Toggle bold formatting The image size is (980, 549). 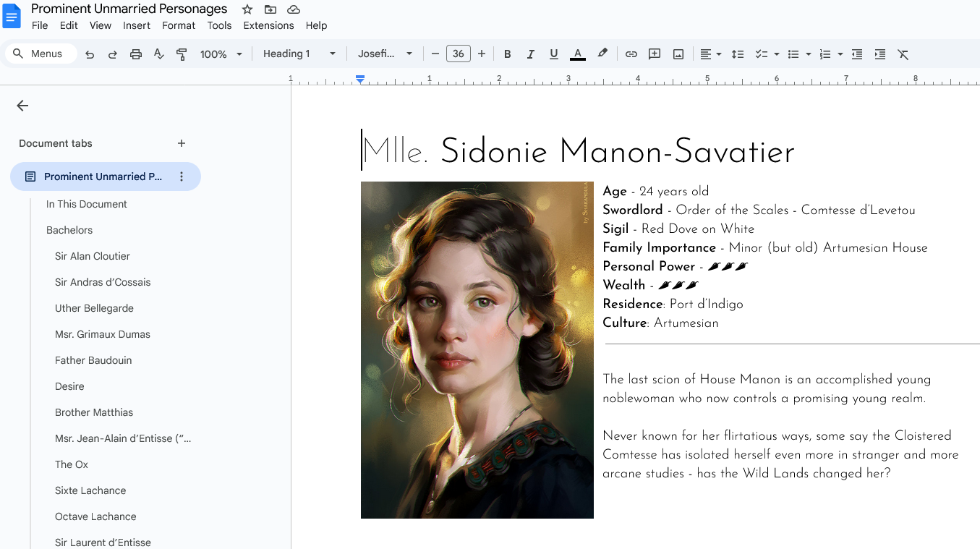[507, 54]
